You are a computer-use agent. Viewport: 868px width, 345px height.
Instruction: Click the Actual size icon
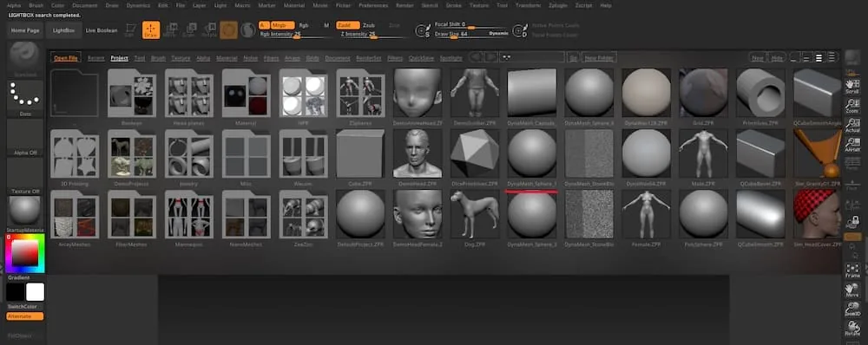[x=852, y=125]
